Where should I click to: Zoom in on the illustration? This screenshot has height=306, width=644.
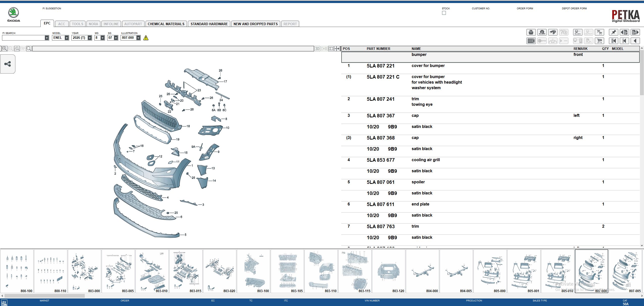click(x=5, y=49)
